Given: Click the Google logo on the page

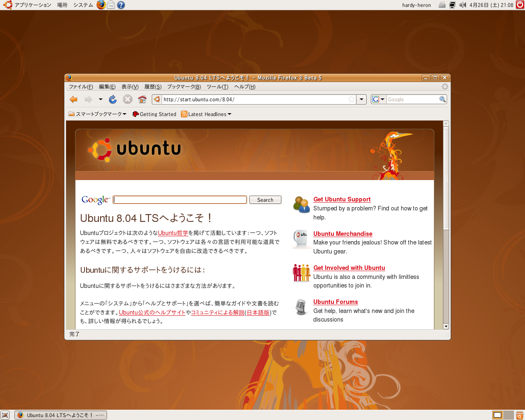Looking at the screenshot, I should 96,200.
